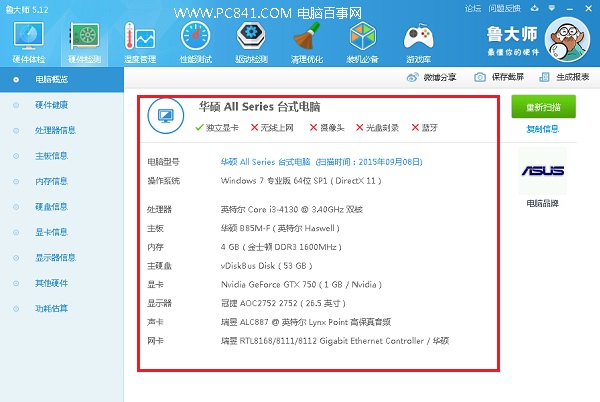Minimize the 鲁大师 window
Screen dimensions: 600x402
(570, 8)
